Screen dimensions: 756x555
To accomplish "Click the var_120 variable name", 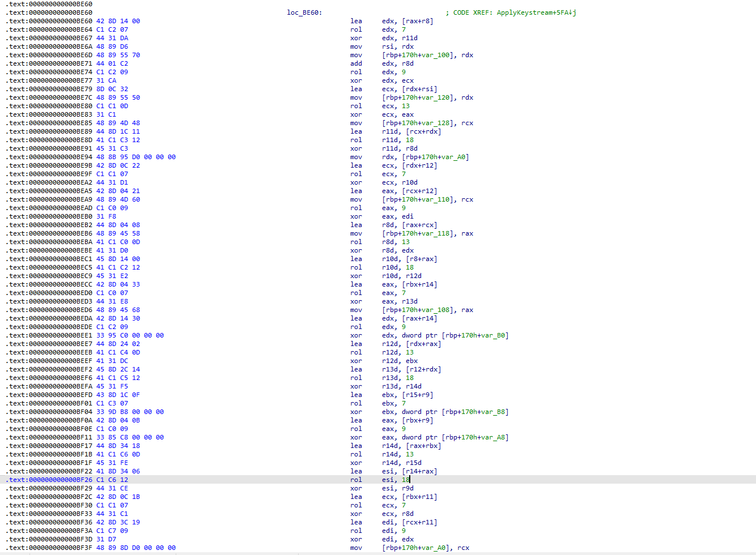I will pyautogui.click(x=436, y=97).
